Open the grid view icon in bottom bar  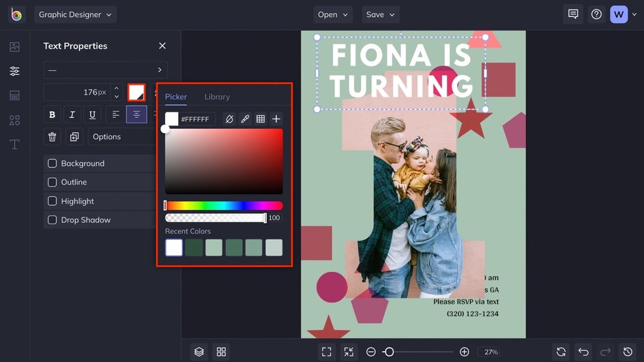click(221, 352)
